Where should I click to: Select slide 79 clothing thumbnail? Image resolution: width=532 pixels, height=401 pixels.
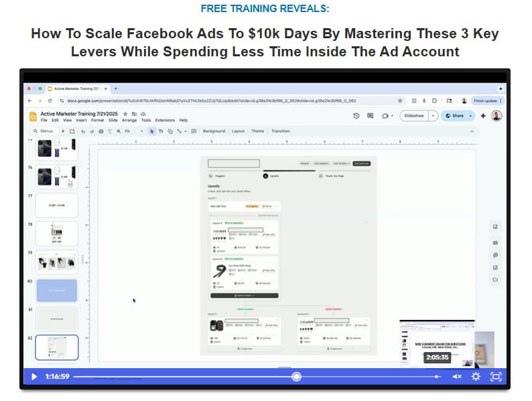pyautogui.click(x=57, y=262)
